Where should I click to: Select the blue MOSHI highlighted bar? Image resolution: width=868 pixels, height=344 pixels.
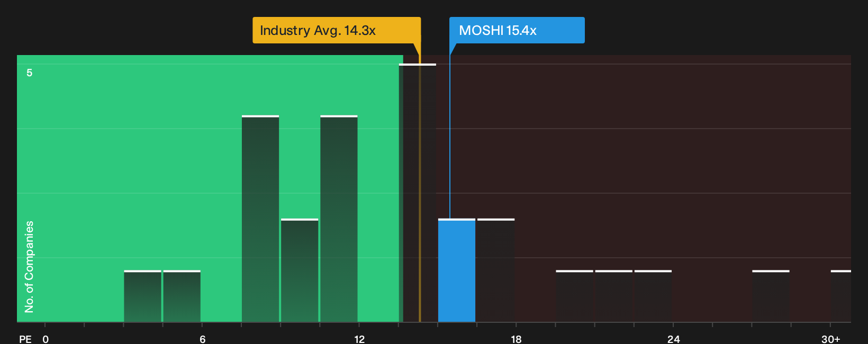click(457, 270)
